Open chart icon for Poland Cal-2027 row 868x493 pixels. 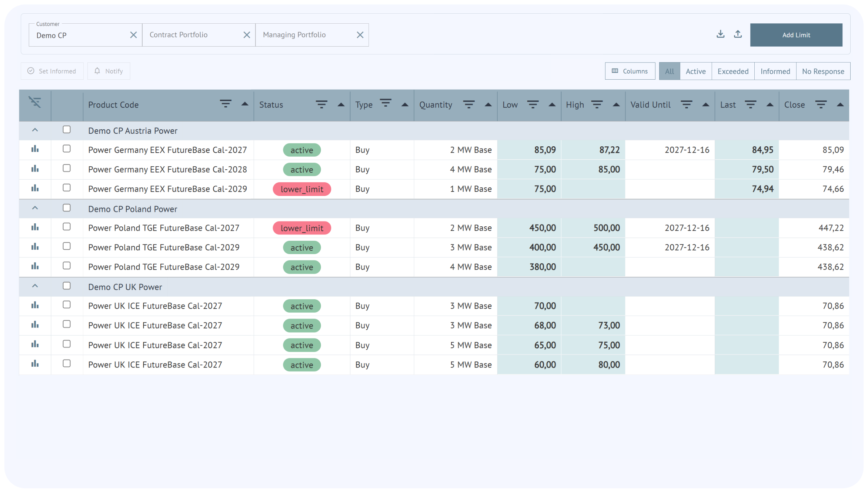(x=35, y=227)
